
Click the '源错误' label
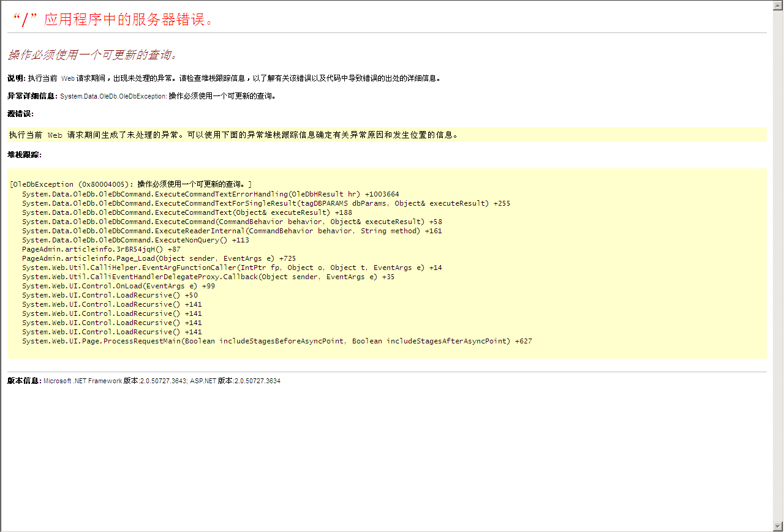pos(20,114)
